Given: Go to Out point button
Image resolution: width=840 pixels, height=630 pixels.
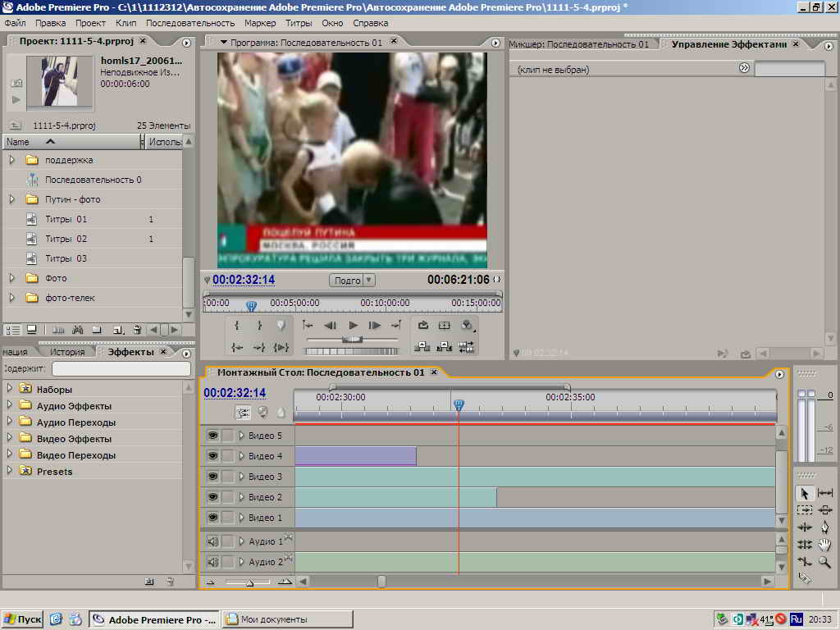Looking at the screenshot, I should [x=259, y=348].
